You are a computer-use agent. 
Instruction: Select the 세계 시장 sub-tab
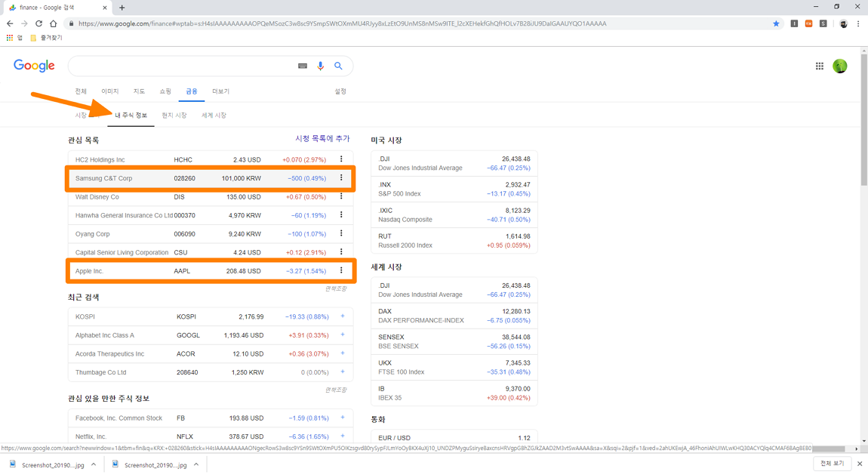[214, 115]
